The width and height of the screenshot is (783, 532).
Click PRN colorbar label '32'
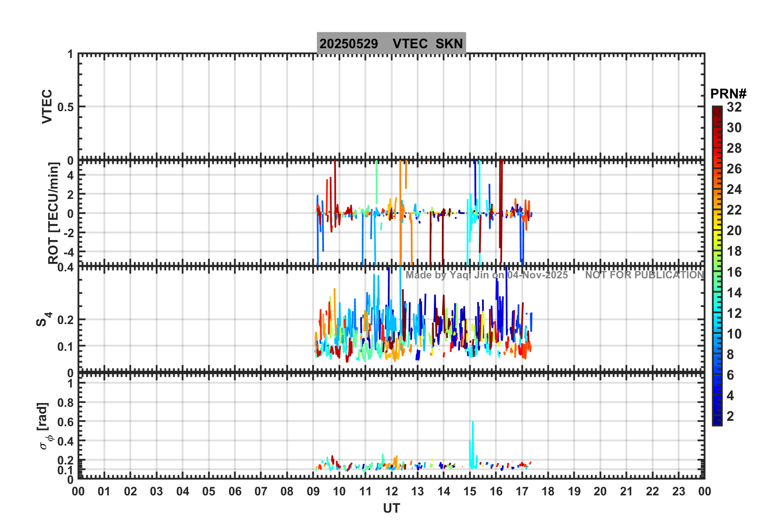(734, 107)
